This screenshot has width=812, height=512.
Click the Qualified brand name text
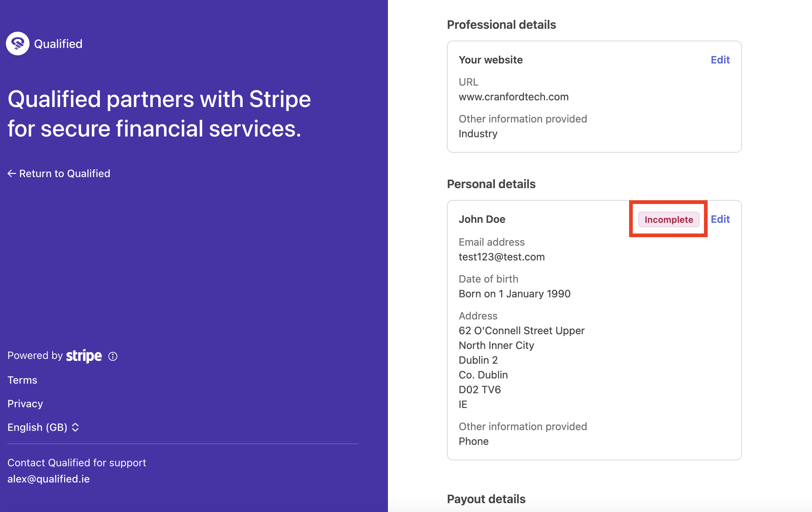58,44
